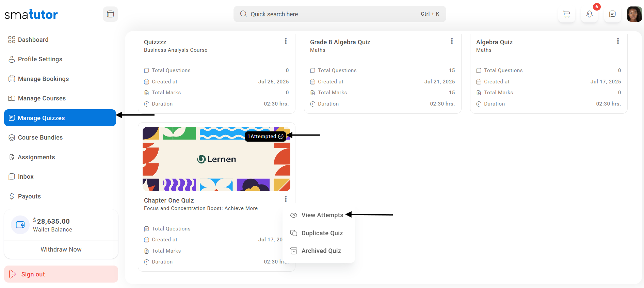Click the wallet balance icon

(x=20, y=225)
